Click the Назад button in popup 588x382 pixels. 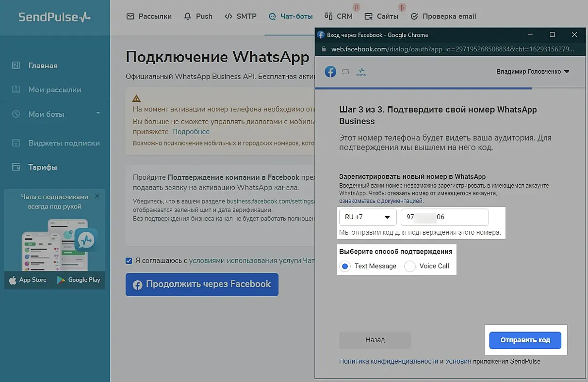click(375, 340)
